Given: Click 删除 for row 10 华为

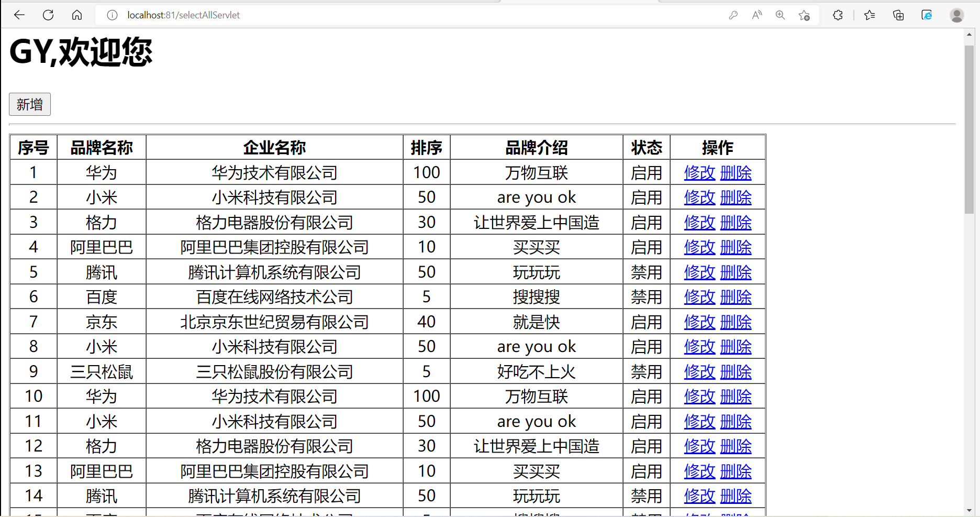Looking at the screenshot, I should 736,396.
